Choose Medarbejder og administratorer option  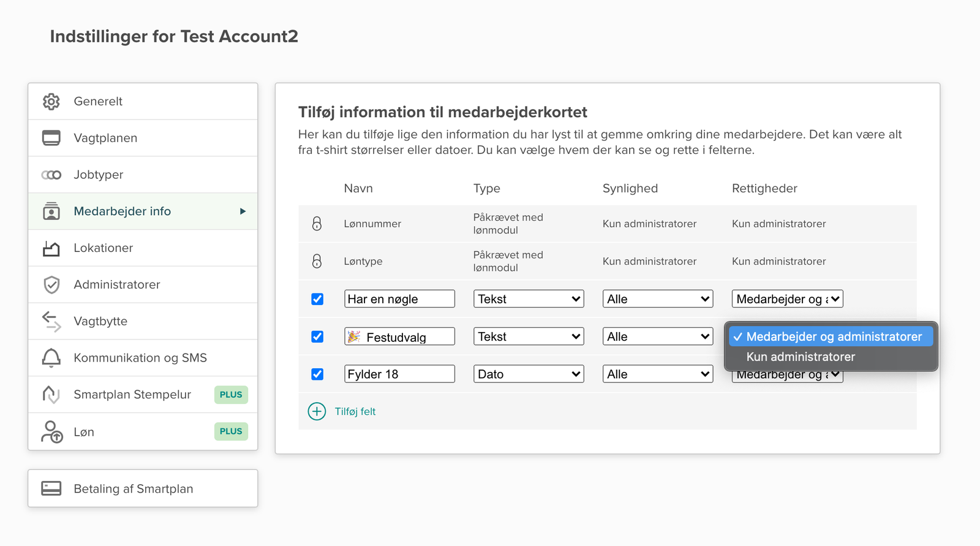pos(833,336)
